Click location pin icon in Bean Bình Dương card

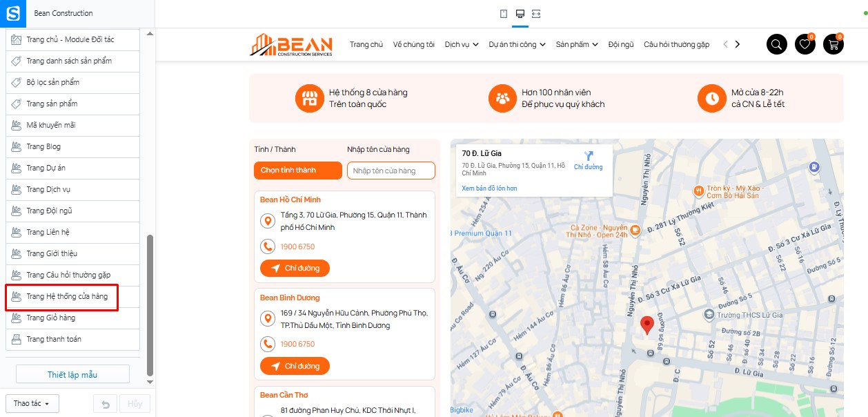pos(267,319)
